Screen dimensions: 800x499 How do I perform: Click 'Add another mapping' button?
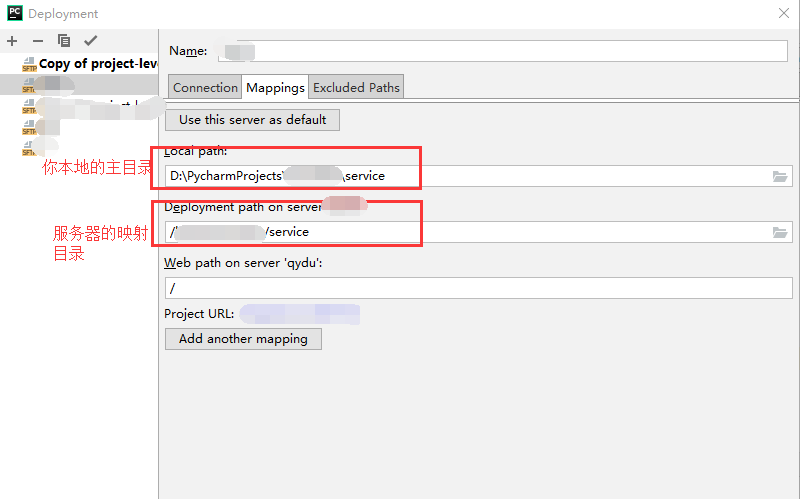243,339
